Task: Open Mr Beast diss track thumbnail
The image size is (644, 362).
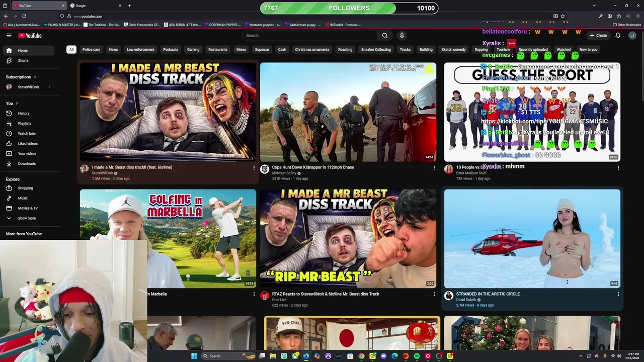Action: coord(168,112)
